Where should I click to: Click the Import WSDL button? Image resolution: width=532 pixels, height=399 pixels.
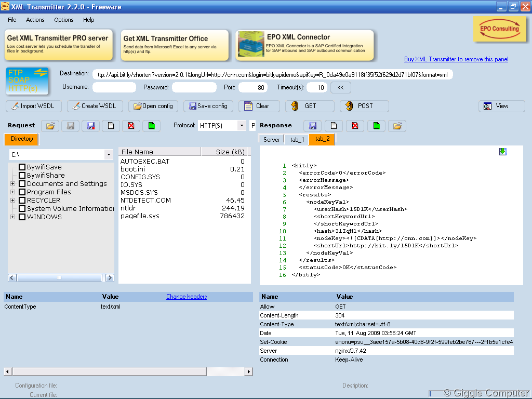[34, 106]
